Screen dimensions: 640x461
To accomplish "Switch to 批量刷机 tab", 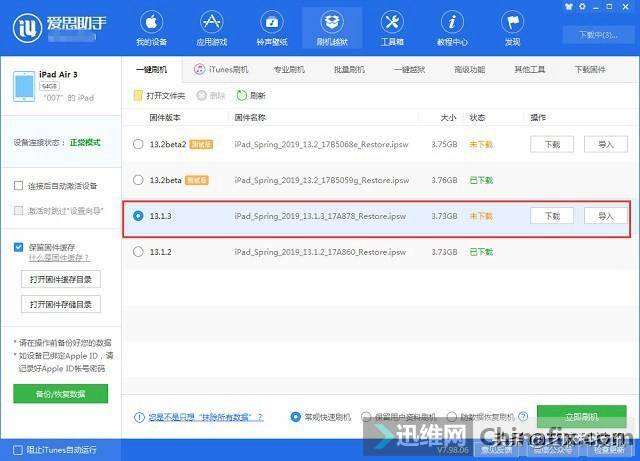I will 349,69.
